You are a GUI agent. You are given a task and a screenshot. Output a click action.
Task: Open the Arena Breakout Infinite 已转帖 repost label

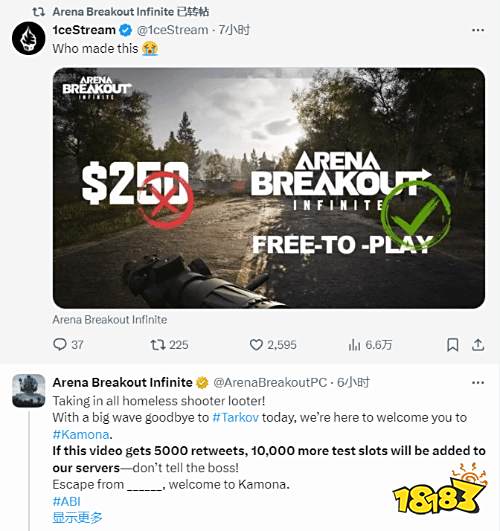tap(131, 12)
